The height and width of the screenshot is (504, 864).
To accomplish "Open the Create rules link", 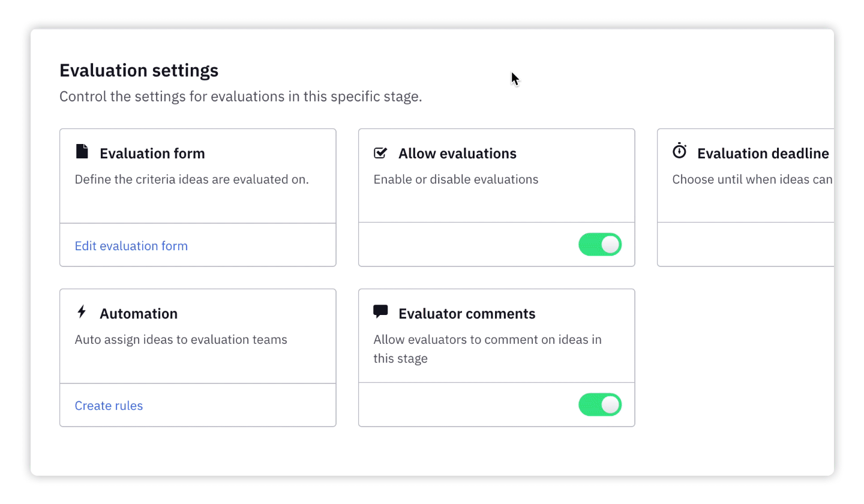I will [x=109, y=406].
